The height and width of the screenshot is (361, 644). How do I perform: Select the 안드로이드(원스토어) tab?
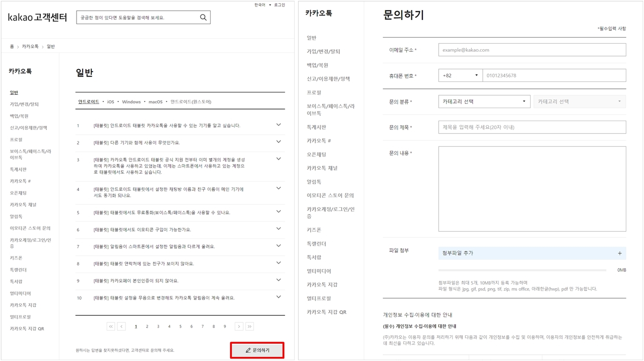click(x=191, y=102)
